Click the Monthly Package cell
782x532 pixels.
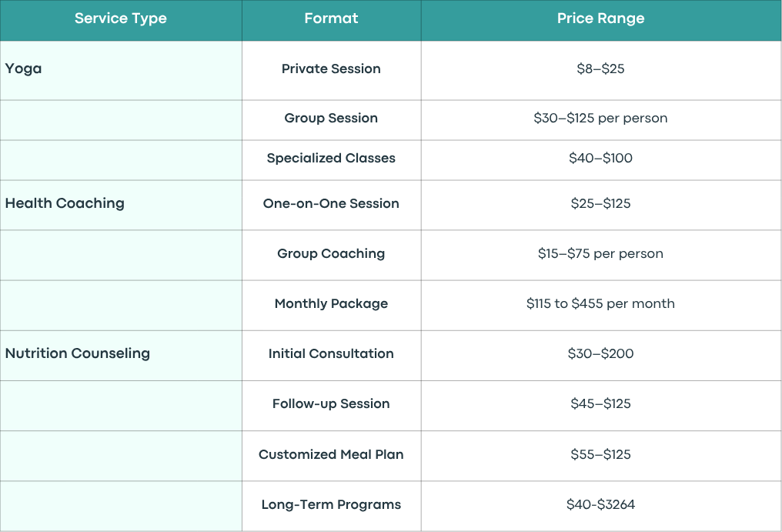pos(331,306)
